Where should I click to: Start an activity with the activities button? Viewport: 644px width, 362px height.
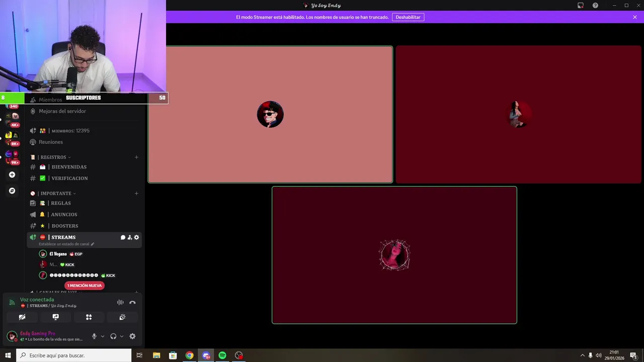tap(89, 317)
